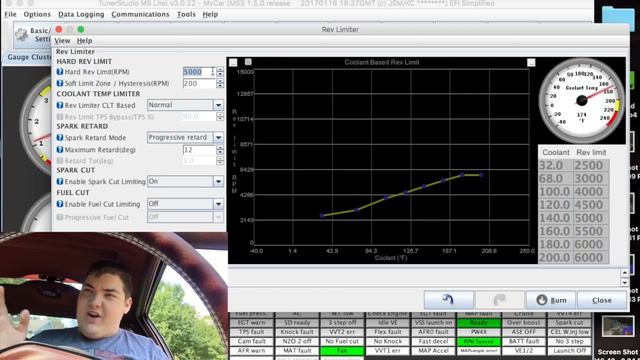Click the BATT fault status indicator
The width and height of the screenshot is (640, 360).
(524, 341)
